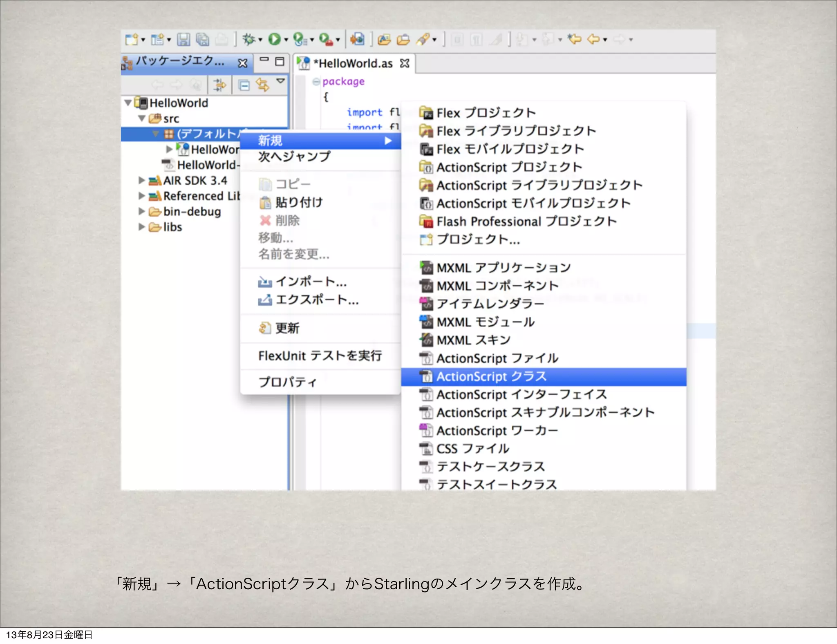Click the Debug bug icon
This screenshot has width=837, height=644.
[249, 39]
